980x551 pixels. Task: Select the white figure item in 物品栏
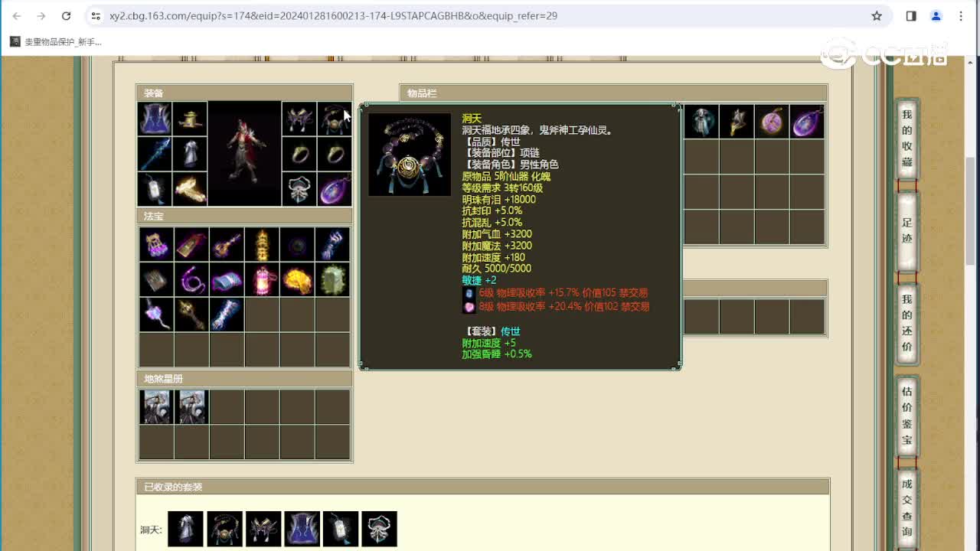pos(701,122)
